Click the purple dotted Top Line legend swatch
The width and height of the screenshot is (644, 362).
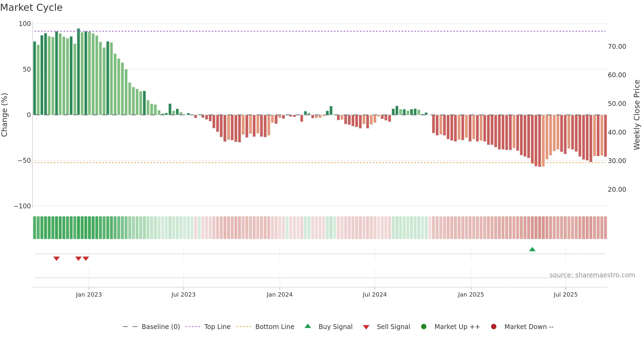[193, 327]
